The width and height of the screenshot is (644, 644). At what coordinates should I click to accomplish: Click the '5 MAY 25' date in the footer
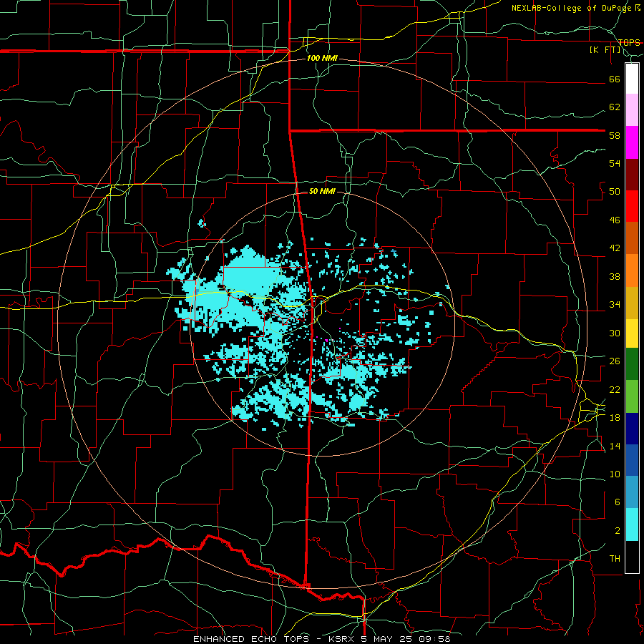click(388, 639)
